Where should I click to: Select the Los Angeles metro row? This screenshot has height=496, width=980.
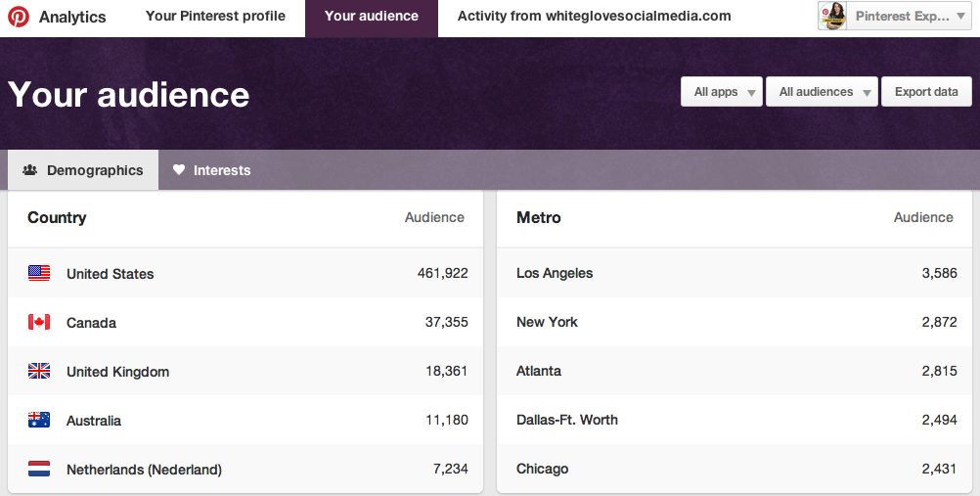pyautogui.click(x=735, y=273)
